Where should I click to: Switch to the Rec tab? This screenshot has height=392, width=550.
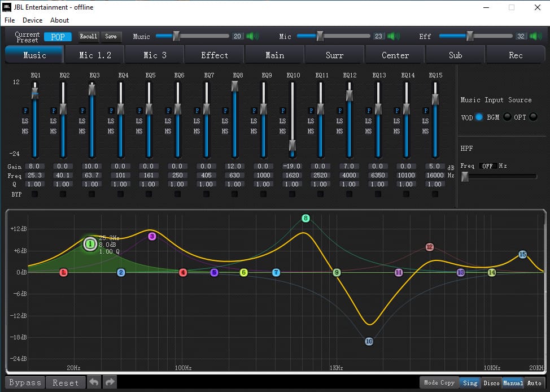pos(516,55)
